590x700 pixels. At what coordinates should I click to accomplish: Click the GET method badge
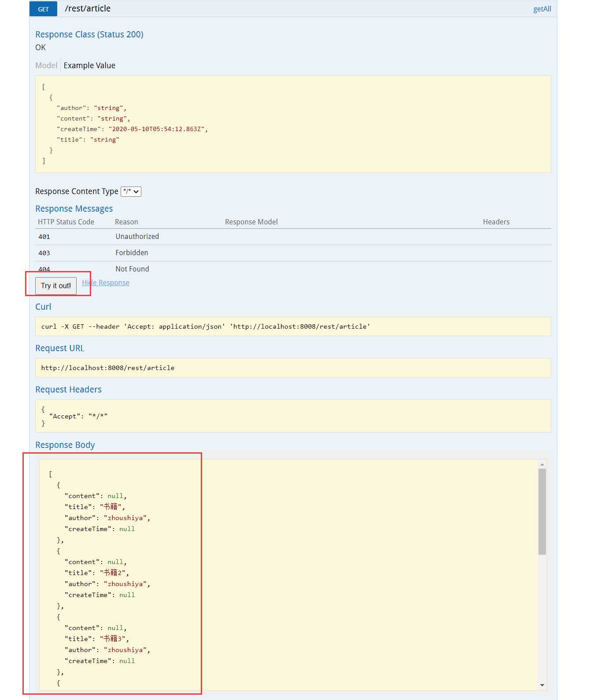coord(43,9)
